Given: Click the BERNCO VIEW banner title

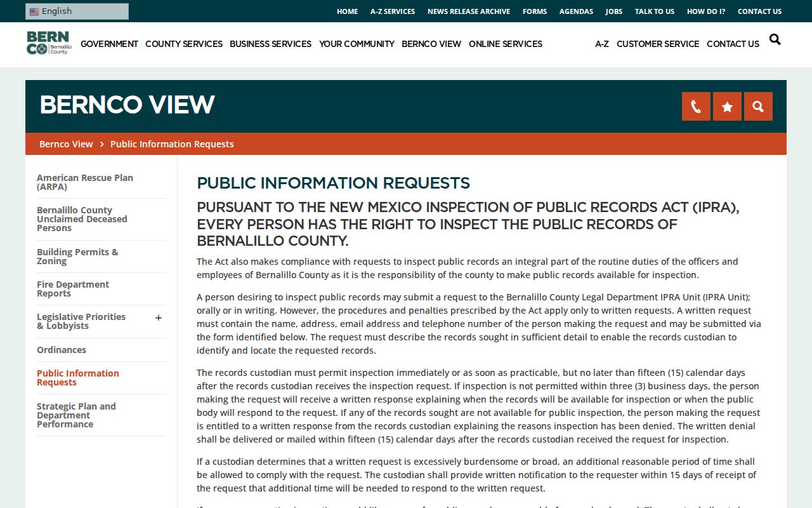Looking at the screenshot, I should coord(127,105).
